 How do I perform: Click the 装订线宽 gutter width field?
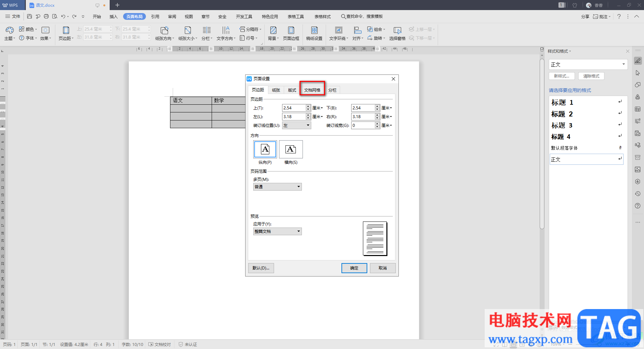tap(363, 125)
